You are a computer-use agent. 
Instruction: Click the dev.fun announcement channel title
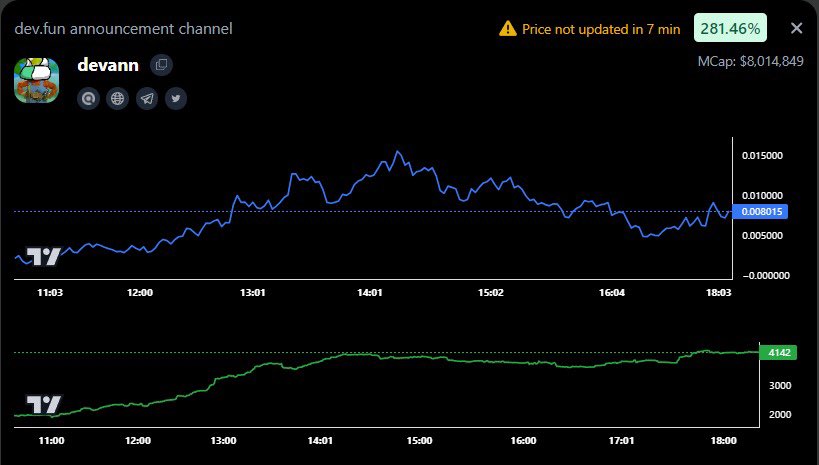[x=123, y=28]
